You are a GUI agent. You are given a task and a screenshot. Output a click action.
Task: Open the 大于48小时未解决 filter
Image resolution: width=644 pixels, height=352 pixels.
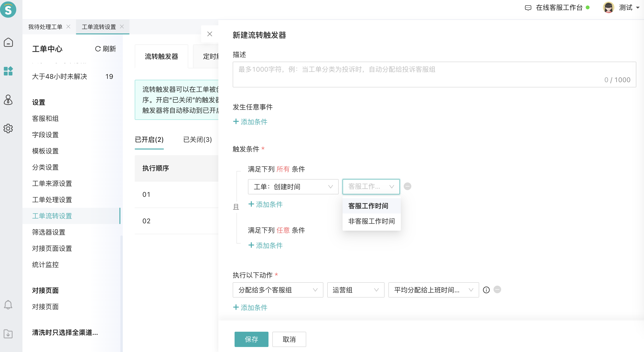tap(73, 76)
